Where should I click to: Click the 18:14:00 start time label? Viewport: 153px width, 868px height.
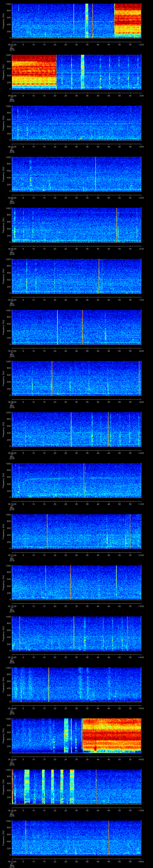12,708
